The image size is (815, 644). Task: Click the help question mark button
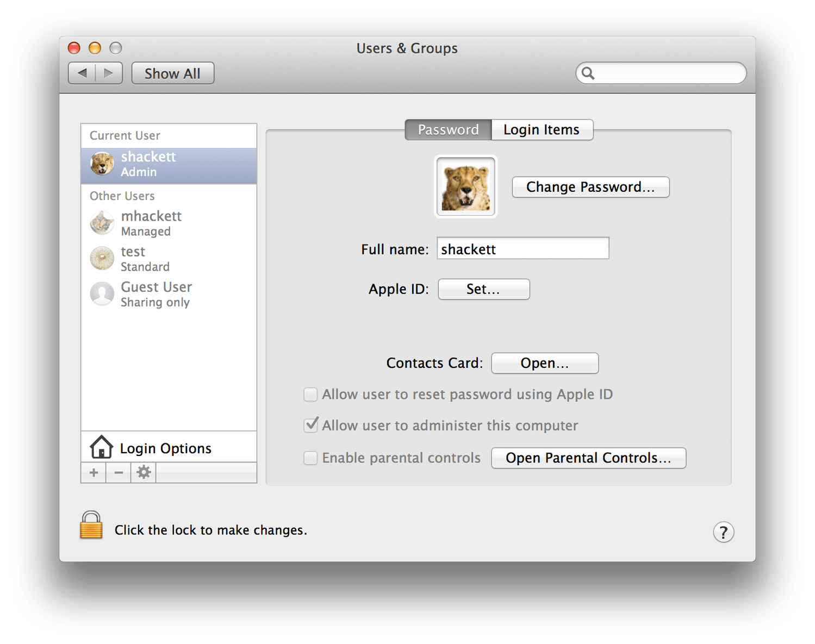pos(723,532)
